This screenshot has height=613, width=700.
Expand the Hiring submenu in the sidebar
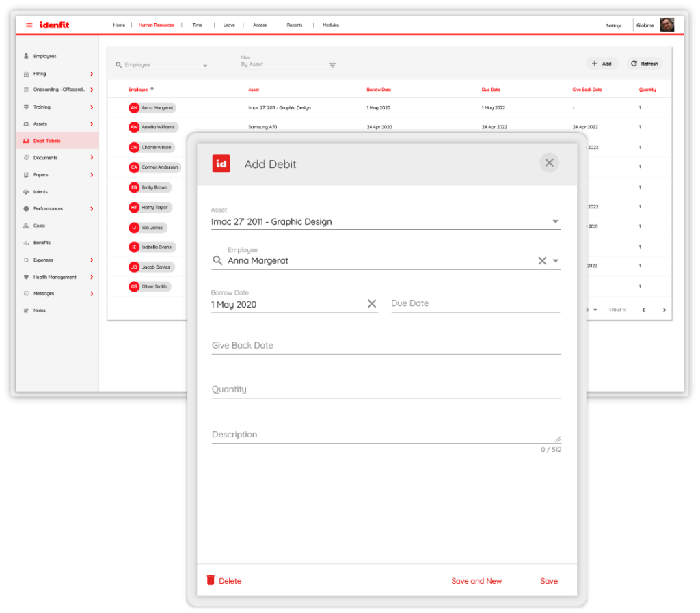coord(92,74)
